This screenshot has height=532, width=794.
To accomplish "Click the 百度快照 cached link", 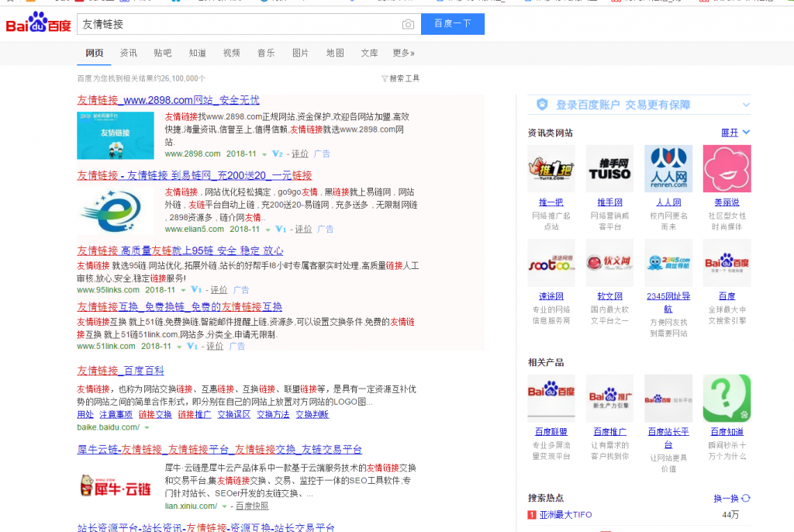I will tap(252, 506).
